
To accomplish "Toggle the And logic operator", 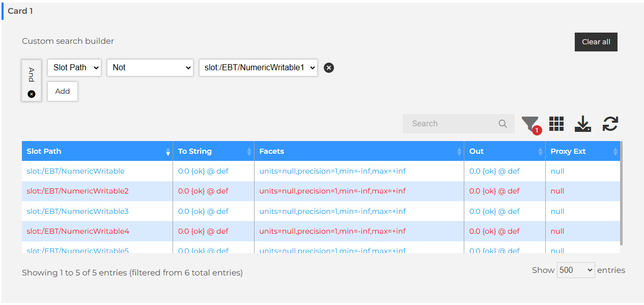I will (x=32, y=75).
